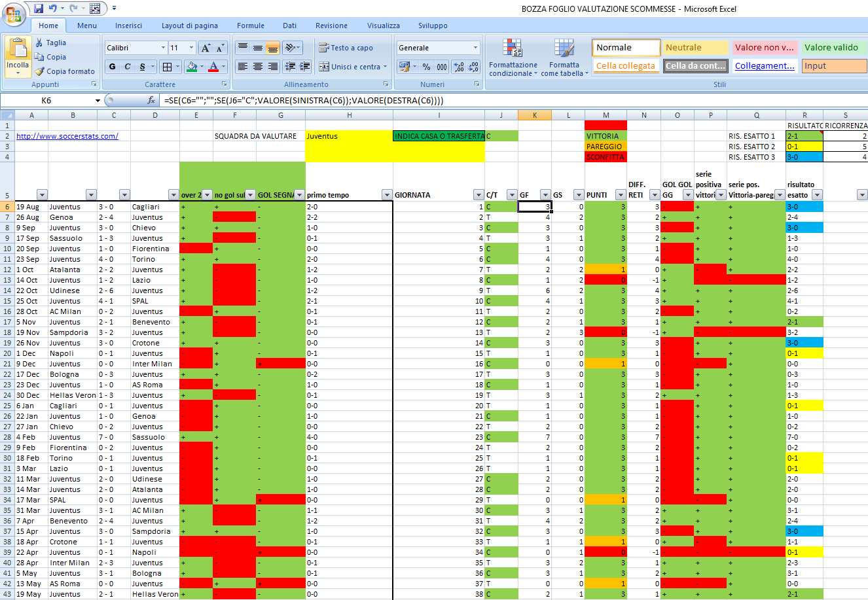The width and height of the screenshot is (868, 600).
Task: Cut selection with Taglia scissors
Action: [x=51, y=43]
